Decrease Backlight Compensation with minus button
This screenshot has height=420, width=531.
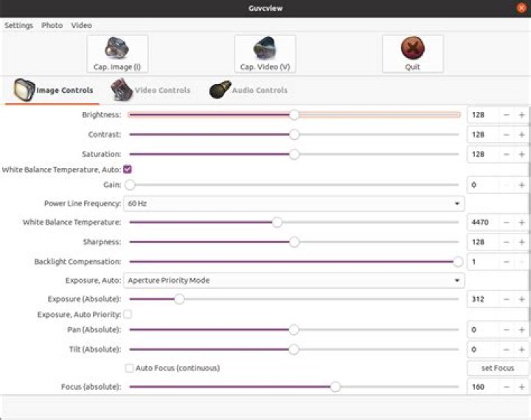tap(506, 262)
